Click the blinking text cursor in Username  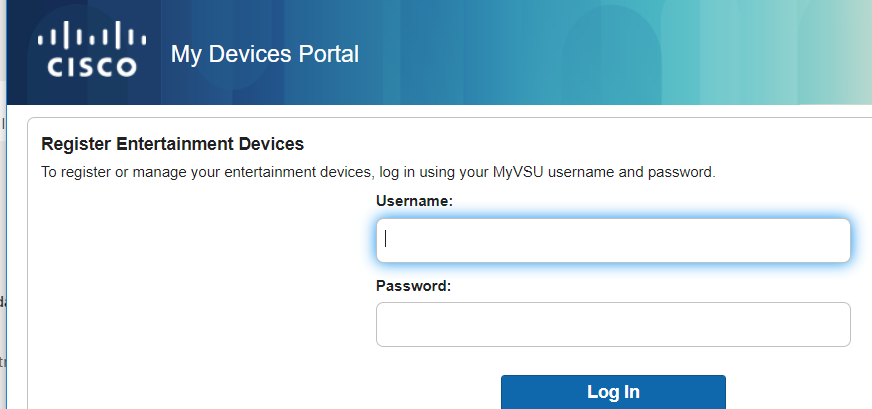[x=386, y=239]
